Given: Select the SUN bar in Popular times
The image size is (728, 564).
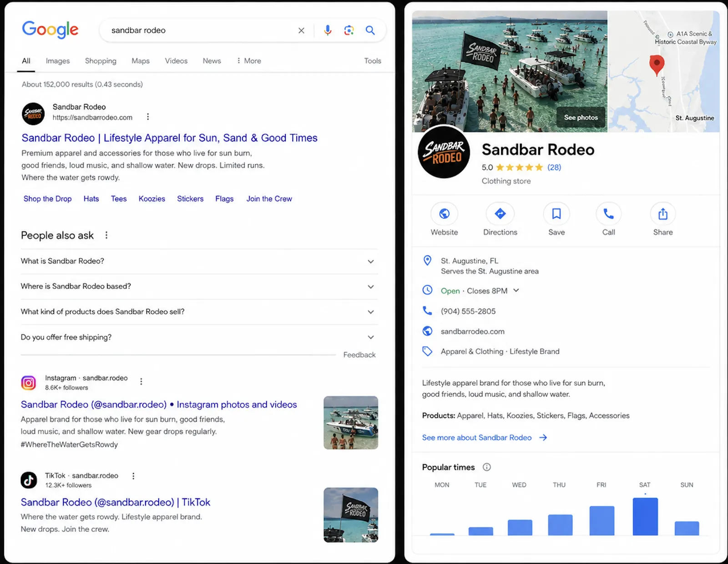Looking at the screenshot, I should pyautogui.click(x=687, y=528).
